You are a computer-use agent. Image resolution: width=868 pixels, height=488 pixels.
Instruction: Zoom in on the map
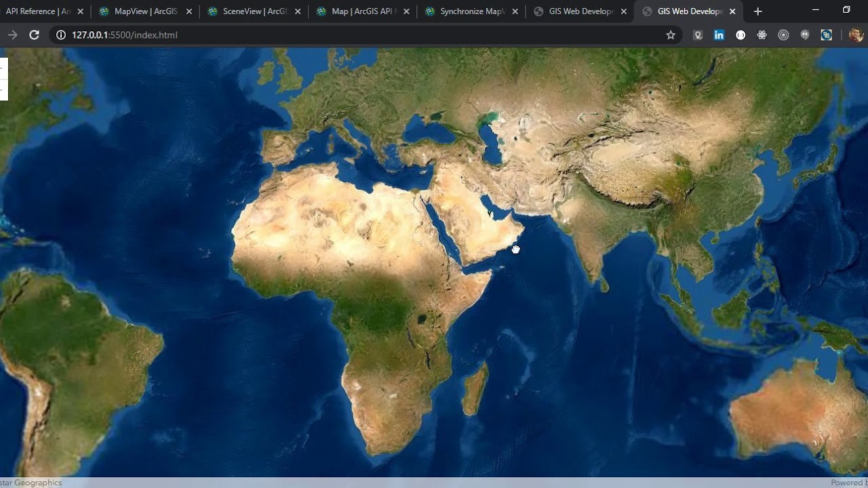coord(3,68)
